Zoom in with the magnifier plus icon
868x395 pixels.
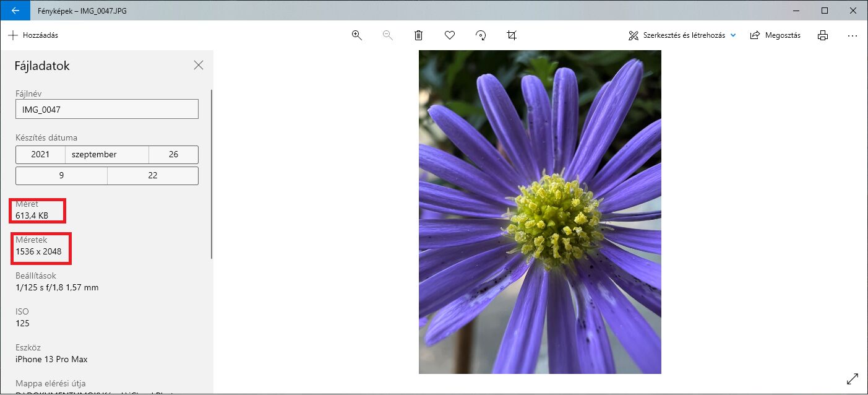pos(357,35)
